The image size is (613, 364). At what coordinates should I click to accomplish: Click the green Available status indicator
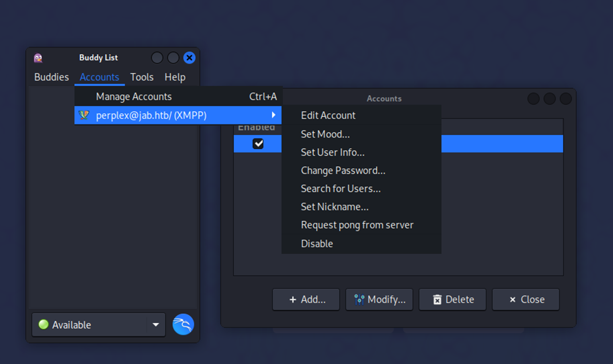pos(43,324)
